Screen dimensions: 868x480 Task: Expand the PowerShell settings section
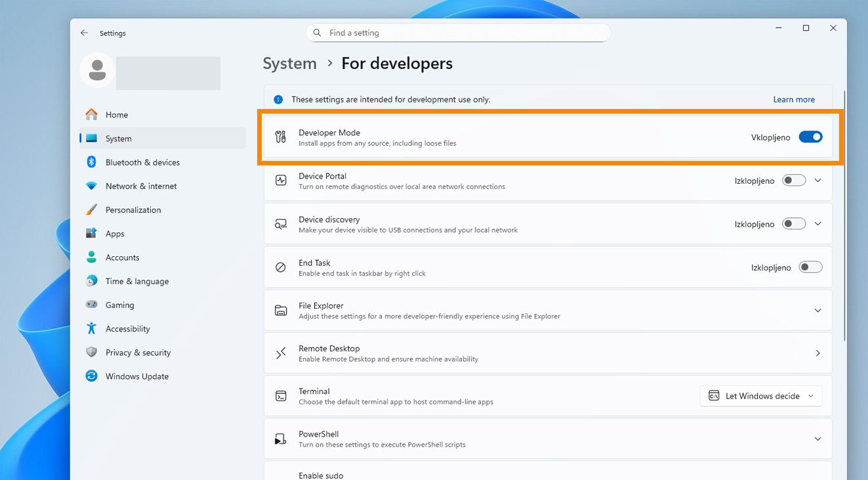(x=817, y=439)
